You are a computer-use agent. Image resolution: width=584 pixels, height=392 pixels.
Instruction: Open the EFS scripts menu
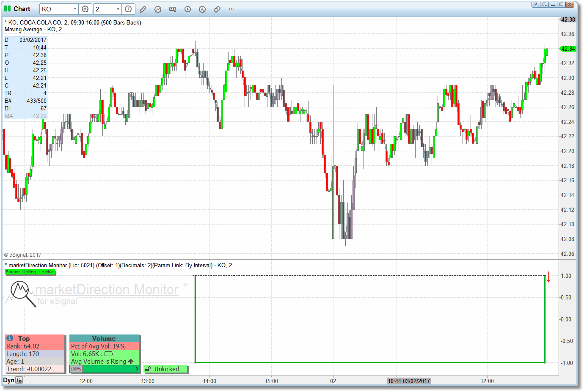coord(231,9)
